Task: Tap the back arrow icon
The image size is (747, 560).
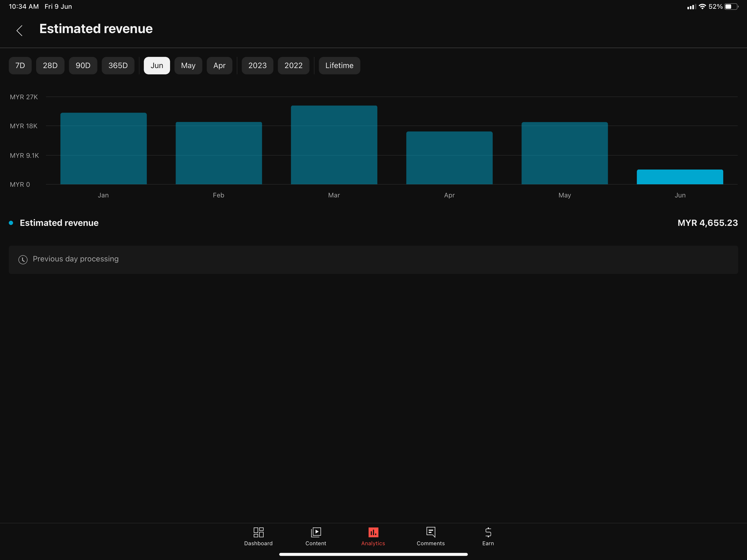Action: click(x=19, y=30)
